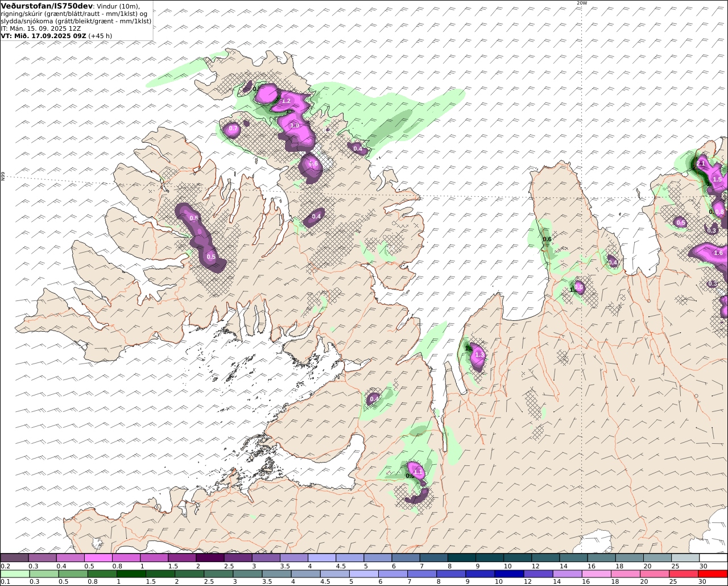The width and height of the screenshot is (728, 586).
Task: Click the black "0.6" value on the map
Action: [x=547, y=240]
